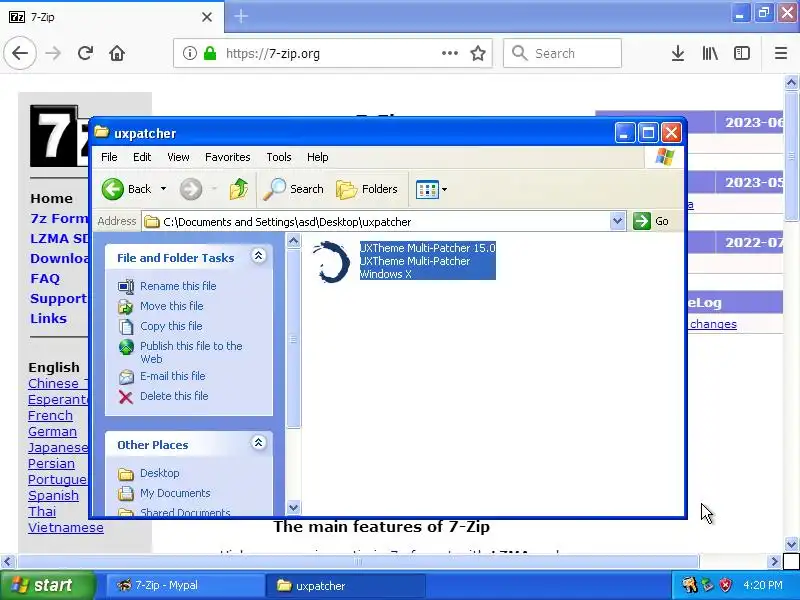Open the Explorer View menu

(178, 157)
